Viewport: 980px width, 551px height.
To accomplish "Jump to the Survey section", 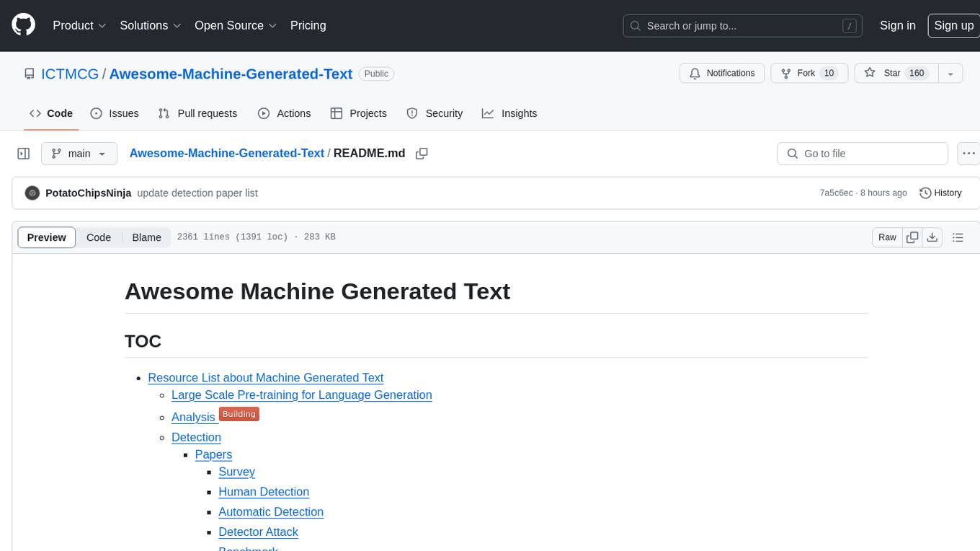I will click(x=236, y=472).
